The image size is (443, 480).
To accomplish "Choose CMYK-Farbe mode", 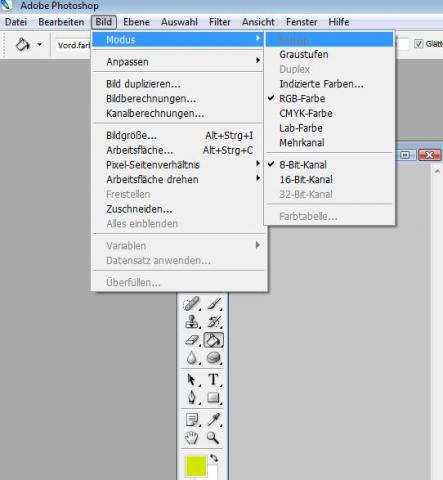I will (x=329, y=113).
